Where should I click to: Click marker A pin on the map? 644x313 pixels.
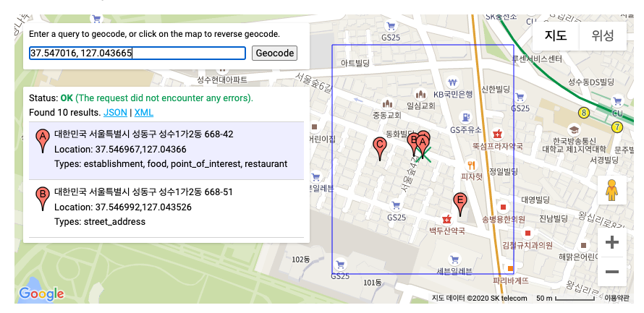tap(422, 147)
